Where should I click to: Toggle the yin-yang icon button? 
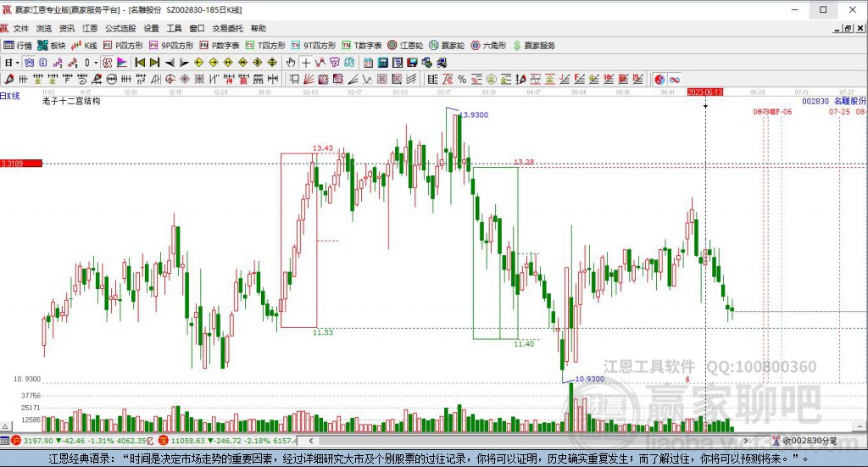point(659,79)
